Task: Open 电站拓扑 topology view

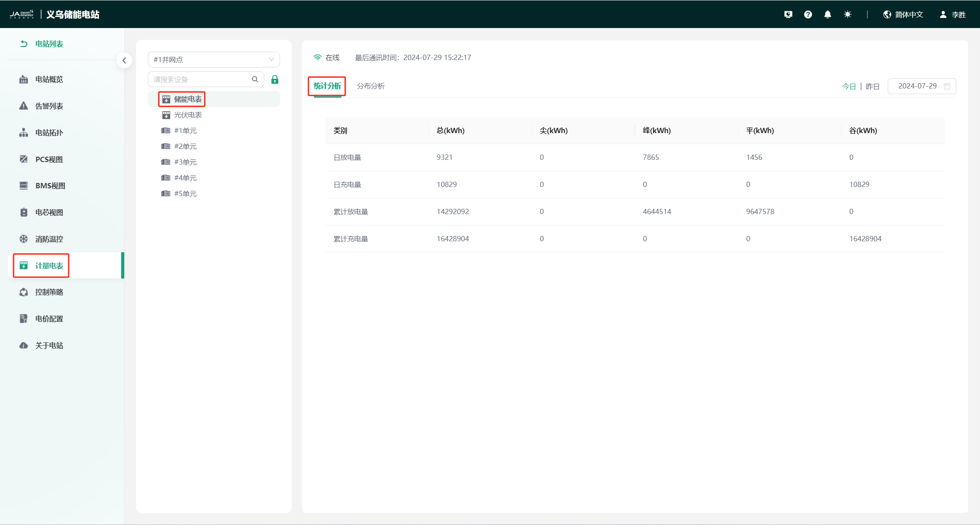Action: [x=49, y=133]
